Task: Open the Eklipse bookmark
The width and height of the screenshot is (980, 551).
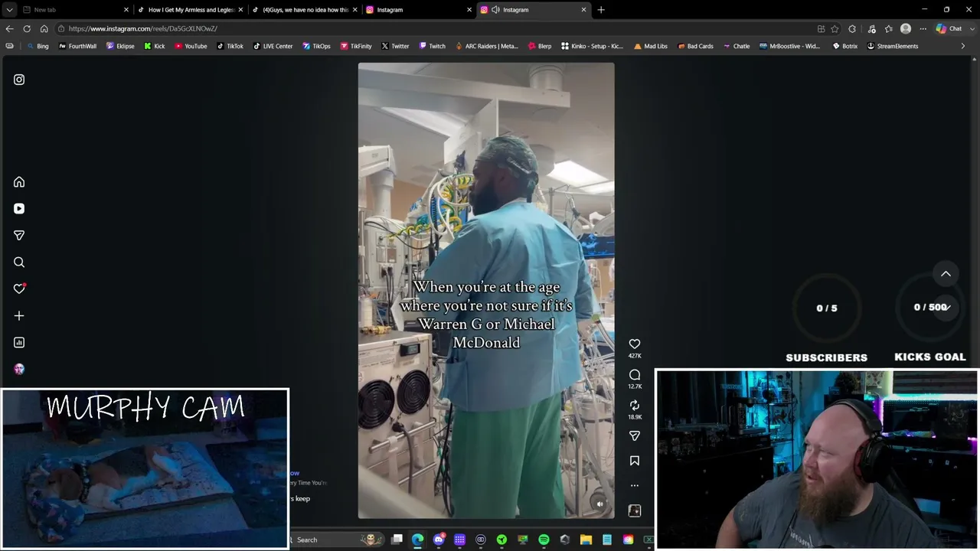Action: tap(120, 46)
